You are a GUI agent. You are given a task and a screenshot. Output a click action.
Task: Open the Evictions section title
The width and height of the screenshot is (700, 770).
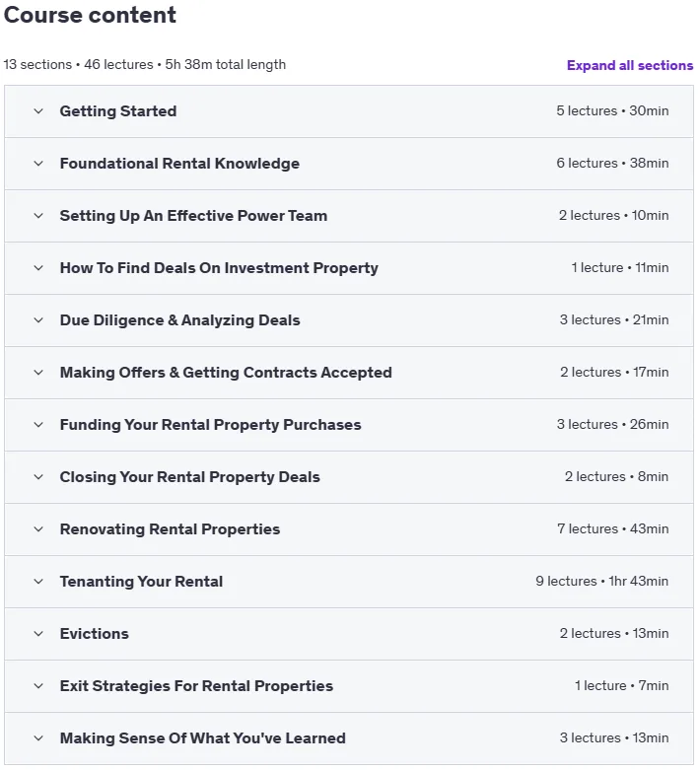click(95, 634)
